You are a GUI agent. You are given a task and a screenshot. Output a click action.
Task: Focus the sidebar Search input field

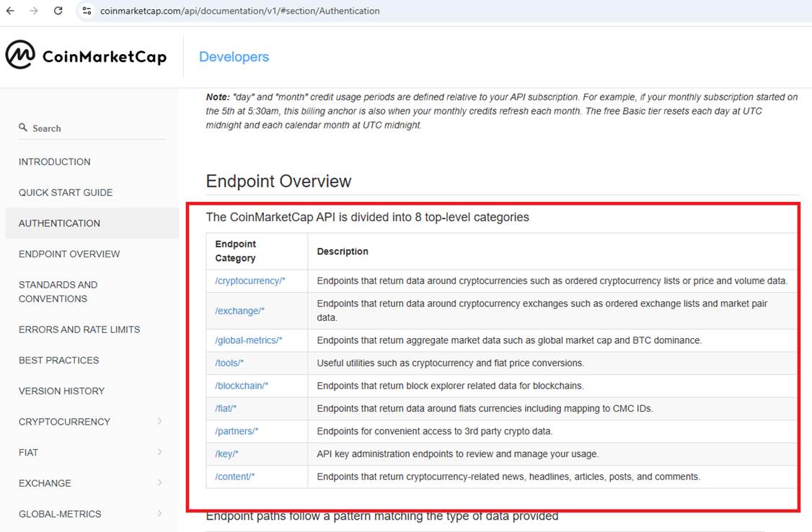(x=92, y=128)
